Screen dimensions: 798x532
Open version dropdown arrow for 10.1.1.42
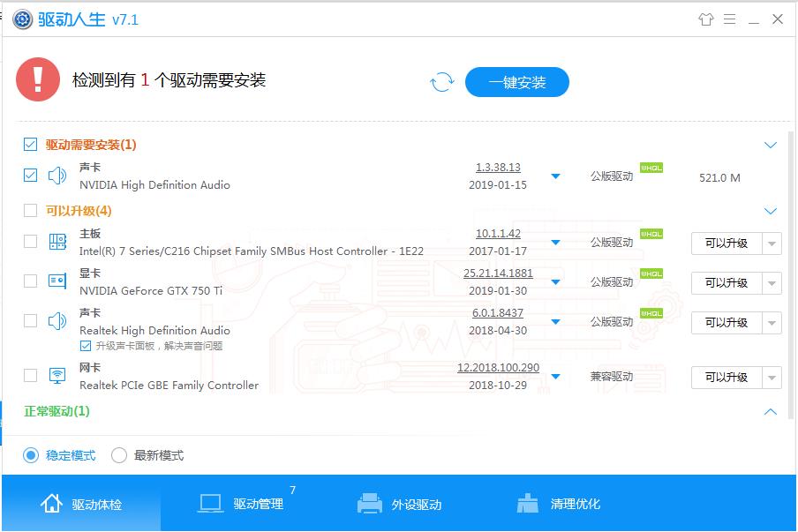coord(556,243)
